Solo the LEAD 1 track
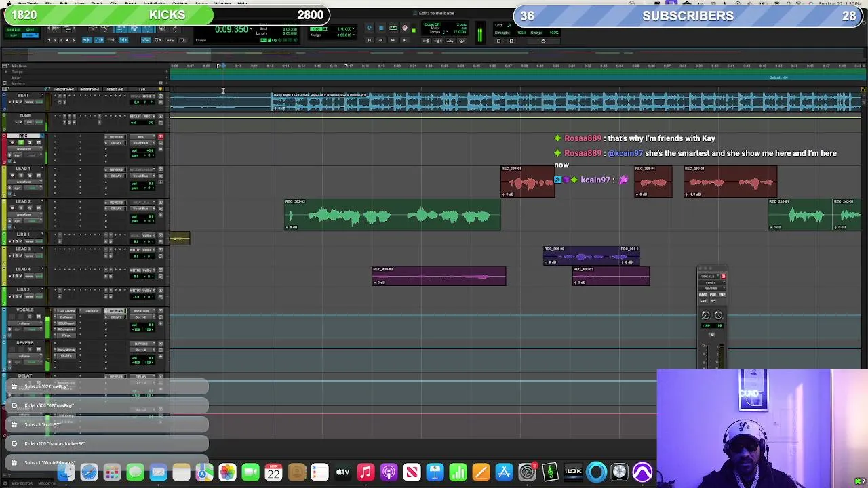868x488 pixels. tap(29, 175)
